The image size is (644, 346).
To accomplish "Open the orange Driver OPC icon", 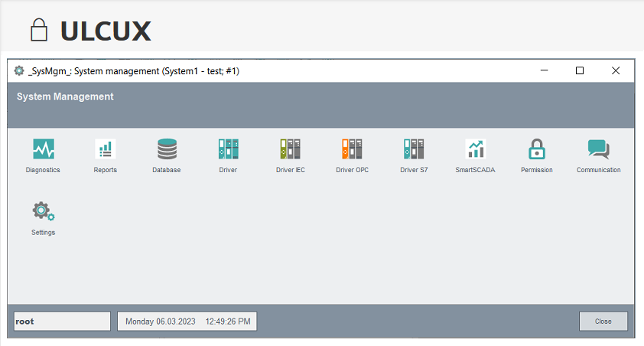I will point(352,149).
